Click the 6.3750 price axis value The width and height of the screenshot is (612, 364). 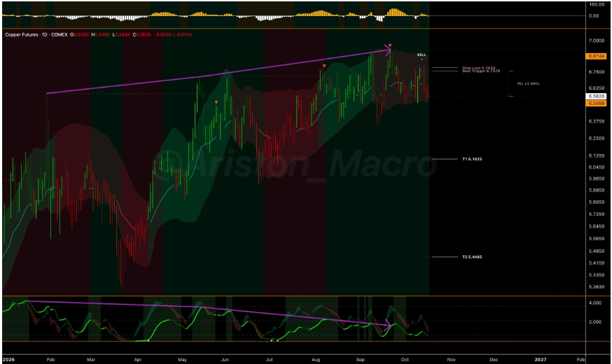pyautogui.click(x=597, y=121)
